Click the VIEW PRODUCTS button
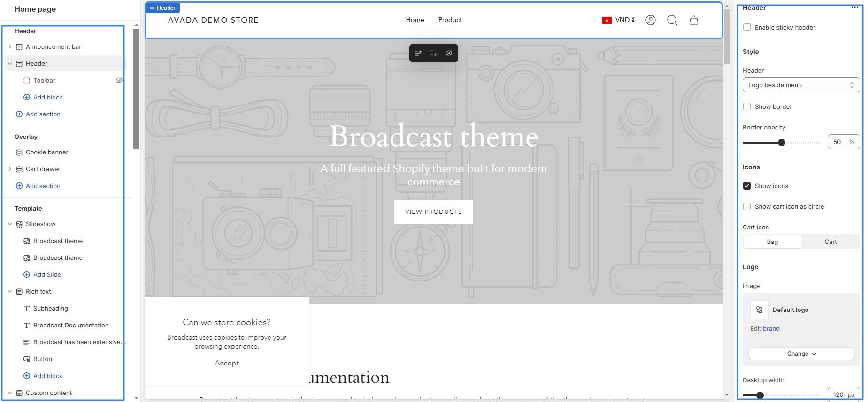Image resolution: width=868 pixels, height=402 pixels. coord(433,212)
